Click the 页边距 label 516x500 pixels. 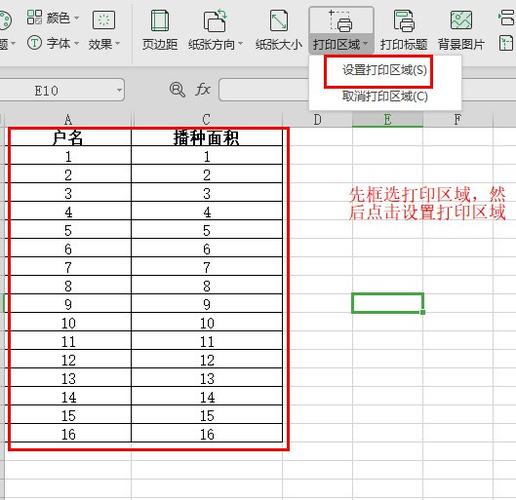160,44
